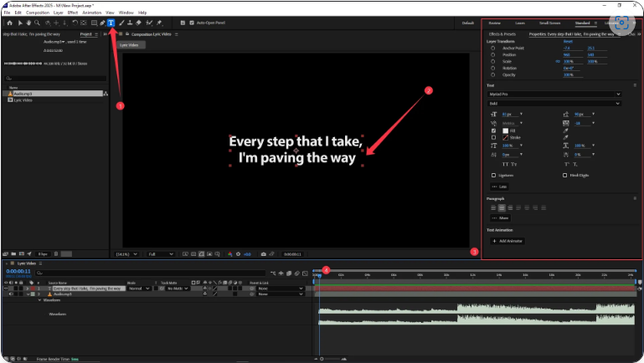Image resolution: width=644 pixels, height=363 pixels.
Task: Click Reset in Layer Transform
Action: [x=568, y=42]
